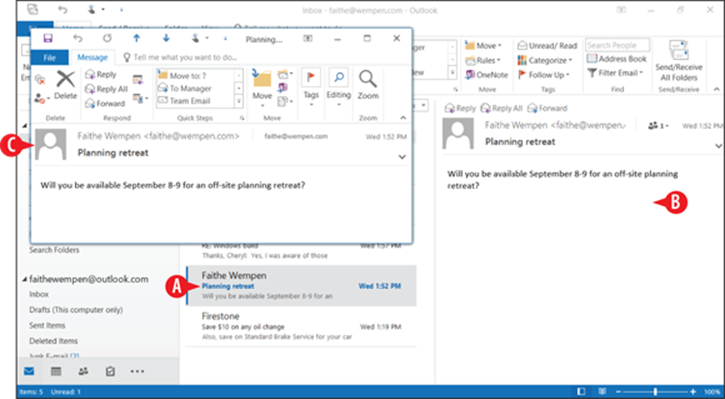The image size is (725, 399).
Task: Open the Filter Email dropdown
Action: tap(615, 73)
